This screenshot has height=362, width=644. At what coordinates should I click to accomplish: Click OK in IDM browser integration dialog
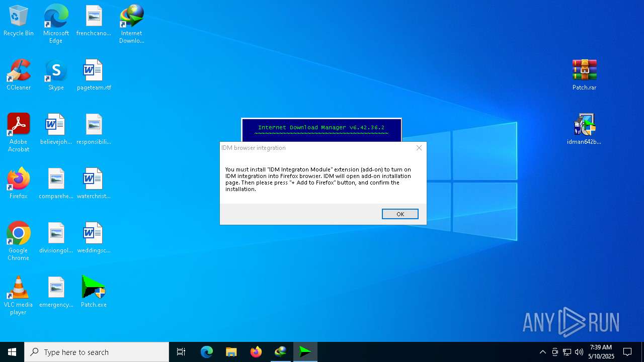[x=400, y=214]
